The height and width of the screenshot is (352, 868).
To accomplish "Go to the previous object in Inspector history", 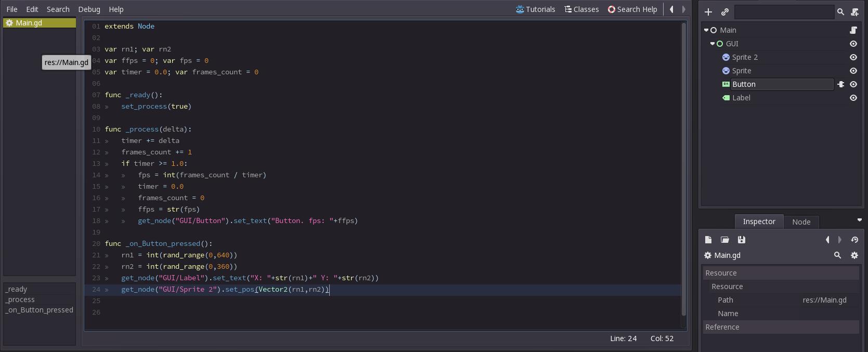I will [827, 240].
